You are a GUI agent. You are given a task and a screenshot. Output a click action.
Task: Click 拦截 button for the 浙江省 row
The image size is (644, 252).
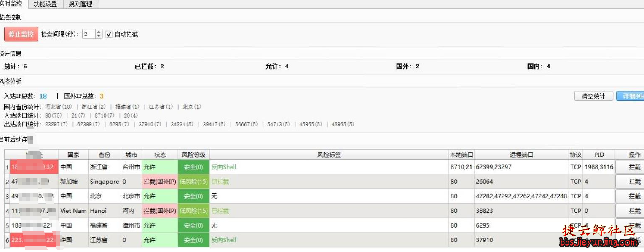(630, 167)
